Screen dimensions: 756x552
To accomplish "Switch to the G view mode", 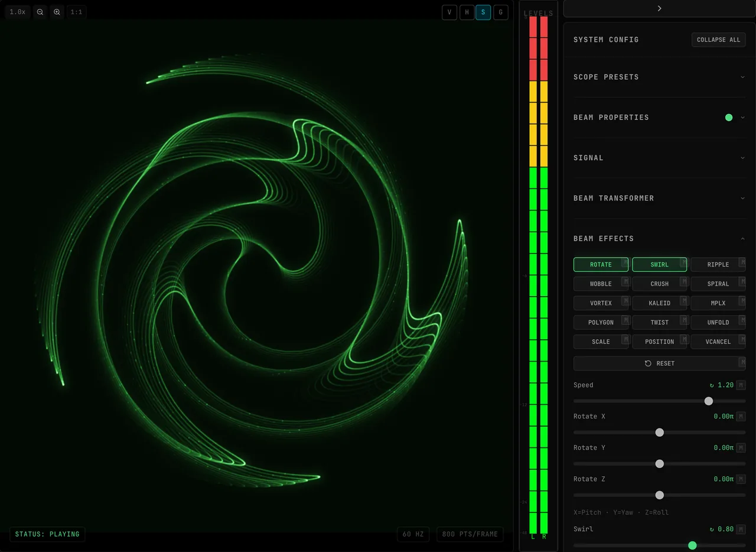I will coord(501,12).
